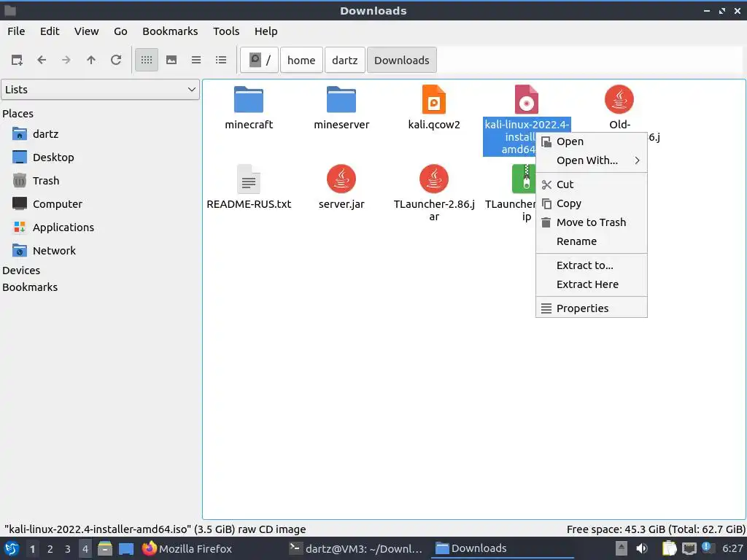The image size is (747, 560).
Task: Select the README-RUS.txt file
Action: pyautogui.click(x=249, y=179)
